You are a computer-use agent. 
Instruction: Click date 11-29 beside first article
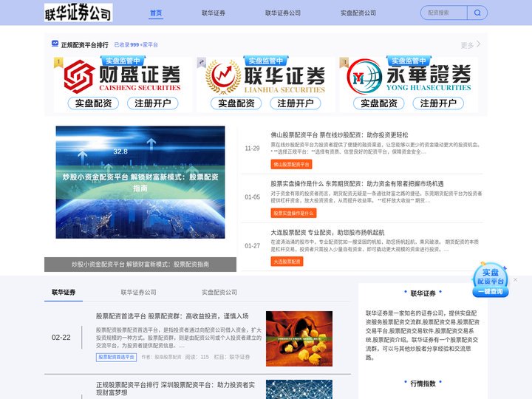[x=252, y=149]
